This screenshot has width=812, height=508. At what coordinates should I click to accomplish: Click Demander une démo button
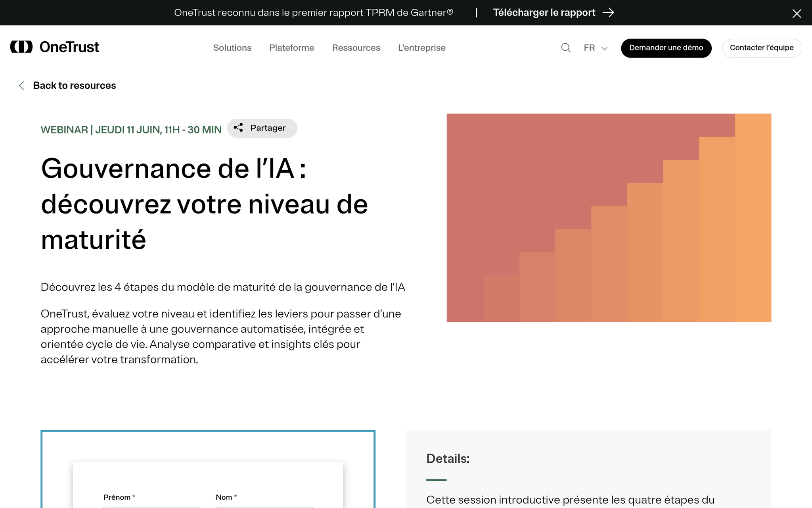(x=666, y=48)
